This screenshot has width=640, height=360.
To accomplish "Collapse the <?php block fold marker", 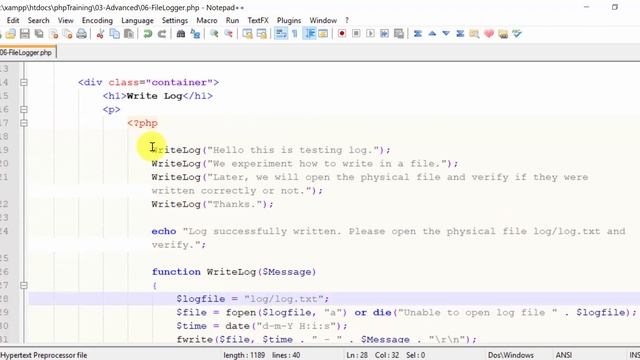I will 24,123.
